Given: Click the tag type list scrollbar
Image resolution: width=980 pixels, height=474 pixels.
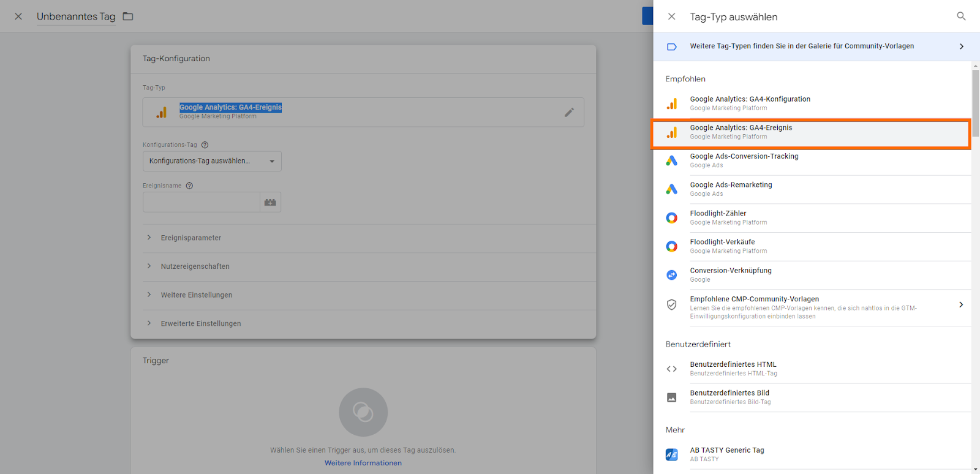Looking at the screenshot, I should pyautogui.click(x=976, y=103).
